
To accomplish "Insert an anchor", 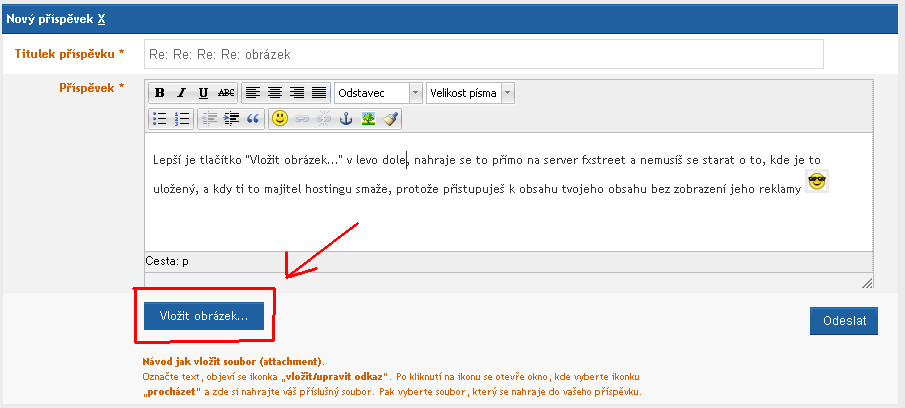I will point(345,118).
